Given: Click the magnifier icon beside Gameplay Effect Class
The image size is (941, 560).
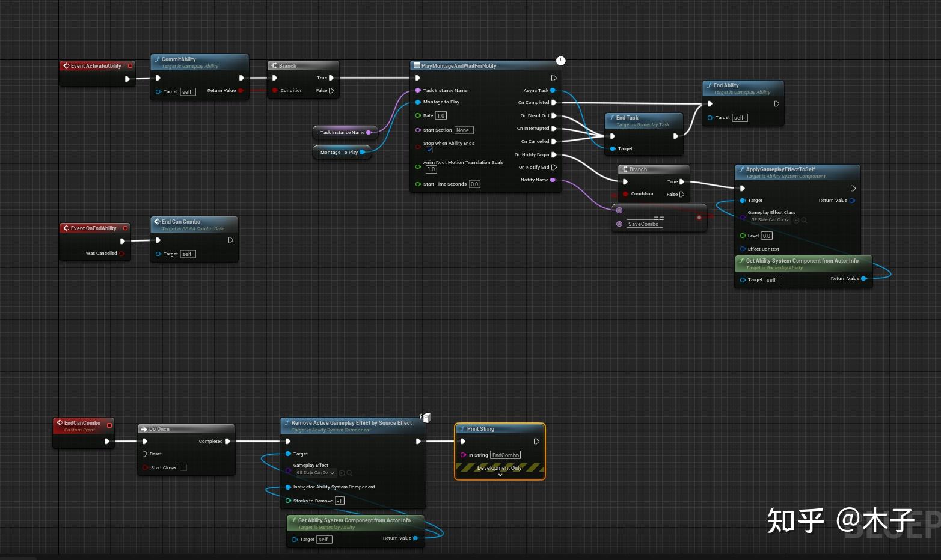Looking at the screenshot, I should point(805,220).
